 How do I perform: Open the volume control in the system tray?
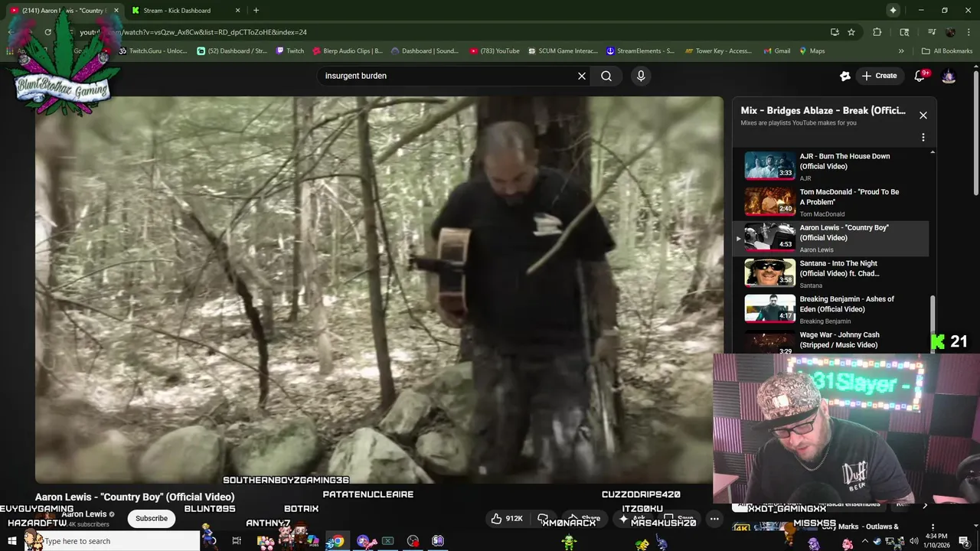click(x=914, y=541)
